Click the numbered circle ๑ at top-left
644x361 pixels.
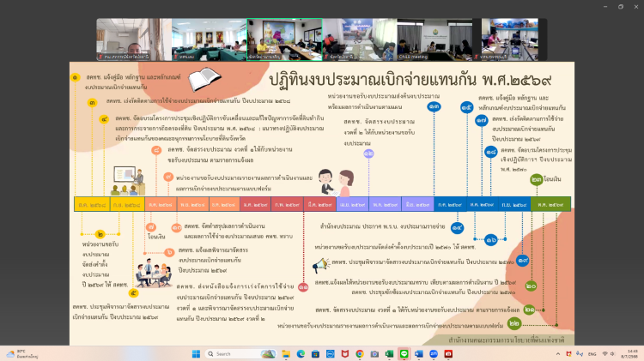pyautogui.click(x=76, y=76)
